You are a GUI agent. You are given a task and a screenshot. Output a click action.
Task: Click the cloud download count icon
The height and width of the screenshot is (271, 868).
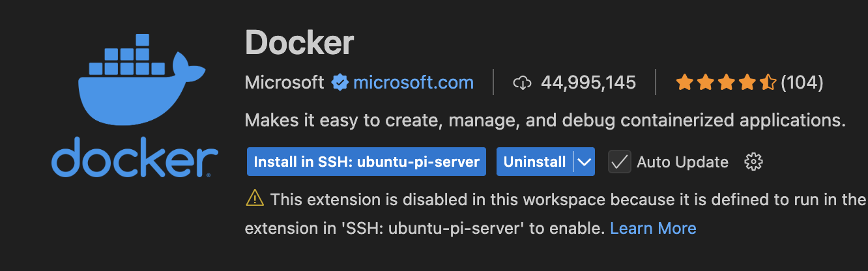point(523,83)
